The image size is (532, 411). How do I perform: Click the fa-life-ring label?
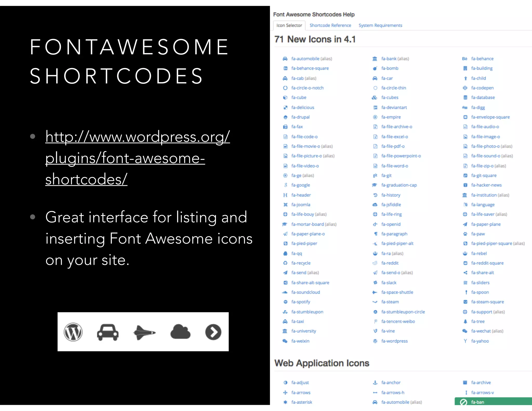(391, 214)
